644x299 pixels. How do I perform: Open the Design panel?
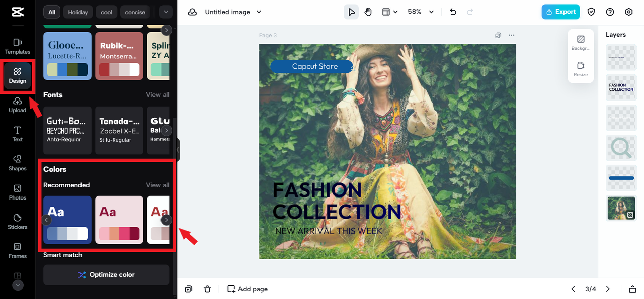pyautogui.click(x=18, y=76)
